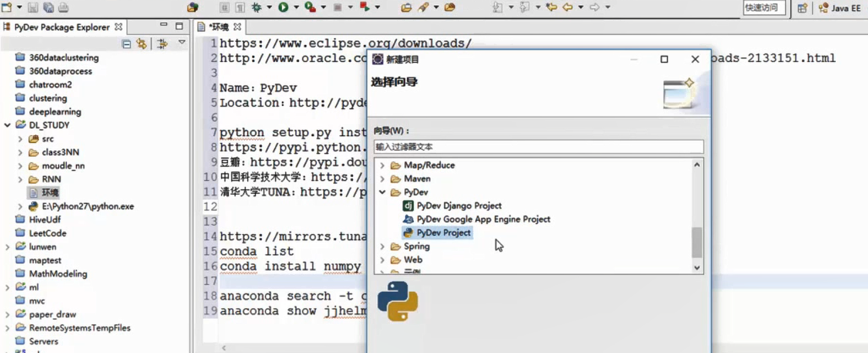Select the Servers project
This screenshot has height=353, width=868.
coord(37,341)
